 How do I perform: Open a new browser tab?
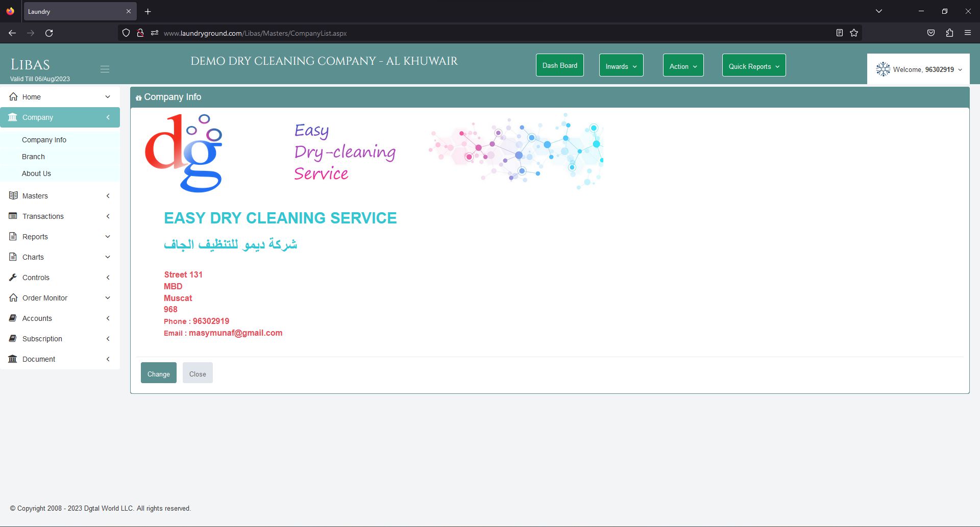click(148, 11)
